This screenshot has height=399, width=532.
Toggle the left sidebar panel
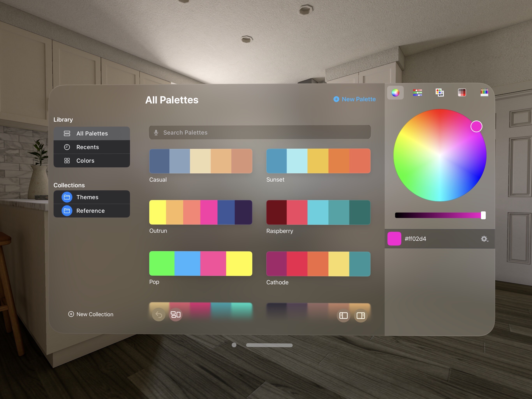pyautogui.click(x=344, y=315)
